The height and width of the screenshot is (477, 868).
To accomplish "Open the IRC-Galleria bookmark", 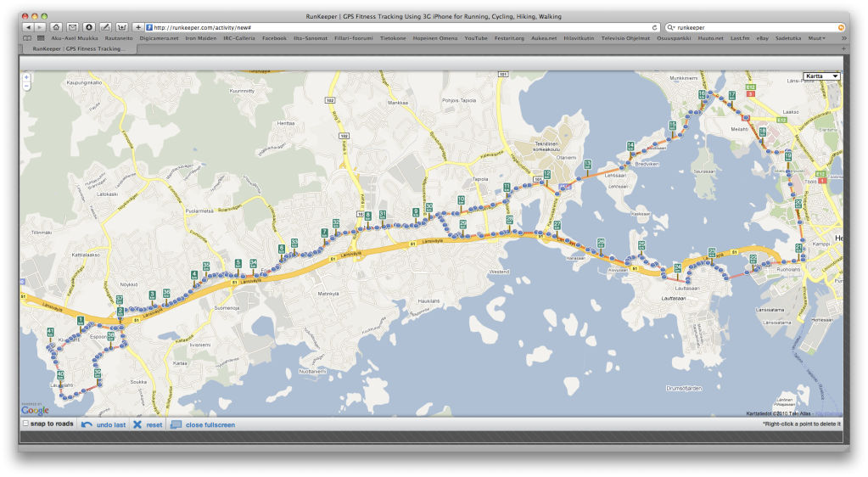I will click(x=239, y=38).
